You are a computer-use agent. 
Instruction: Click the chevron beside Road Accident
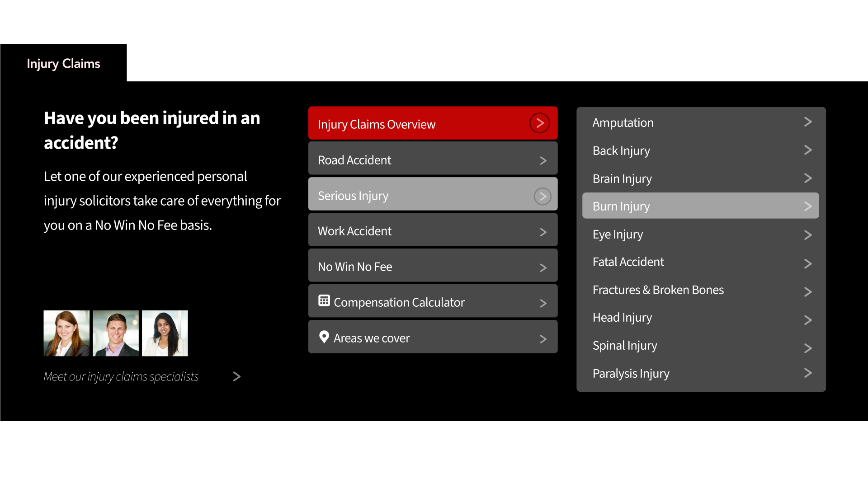click(x=543, y=160)
